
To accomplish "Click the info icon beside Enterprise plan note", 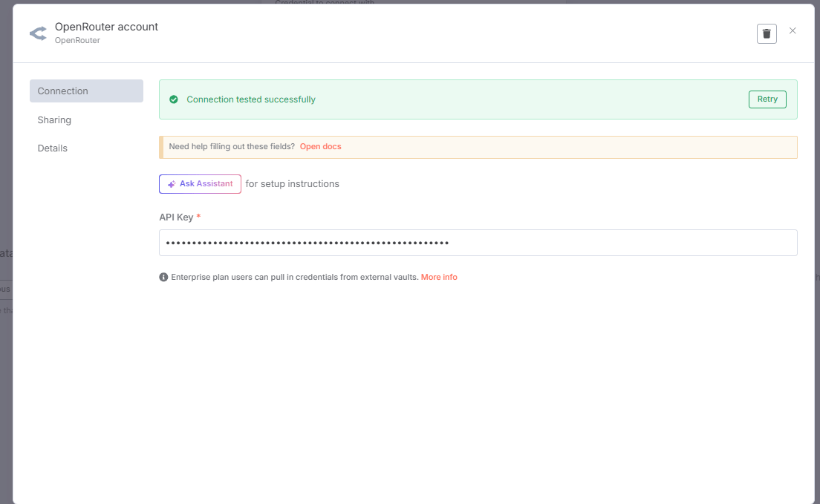I will [163, 277].
